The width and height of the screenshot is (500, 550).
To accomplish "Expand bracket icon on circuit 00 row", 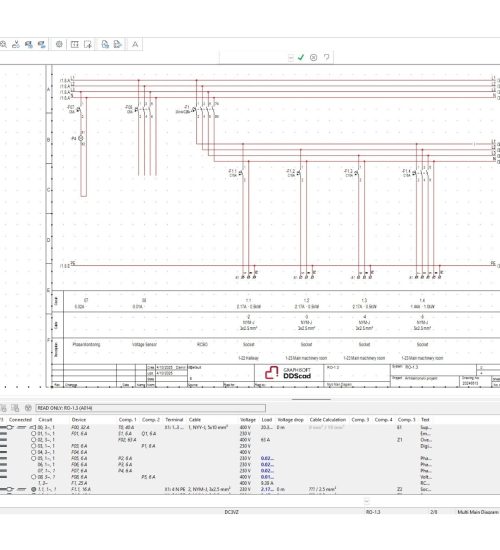I will (32, 428).
